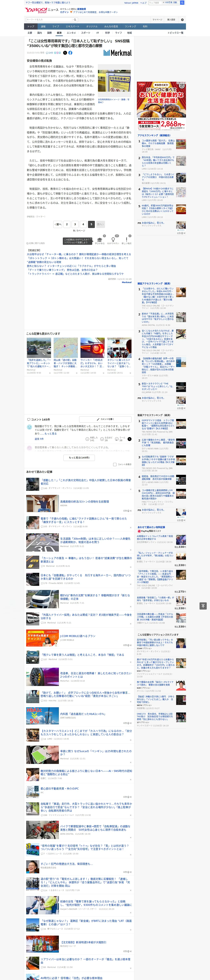Click the search magnifier button beside keyword field
The width and height of the screenshot is (210, 980).
(75, 19)
